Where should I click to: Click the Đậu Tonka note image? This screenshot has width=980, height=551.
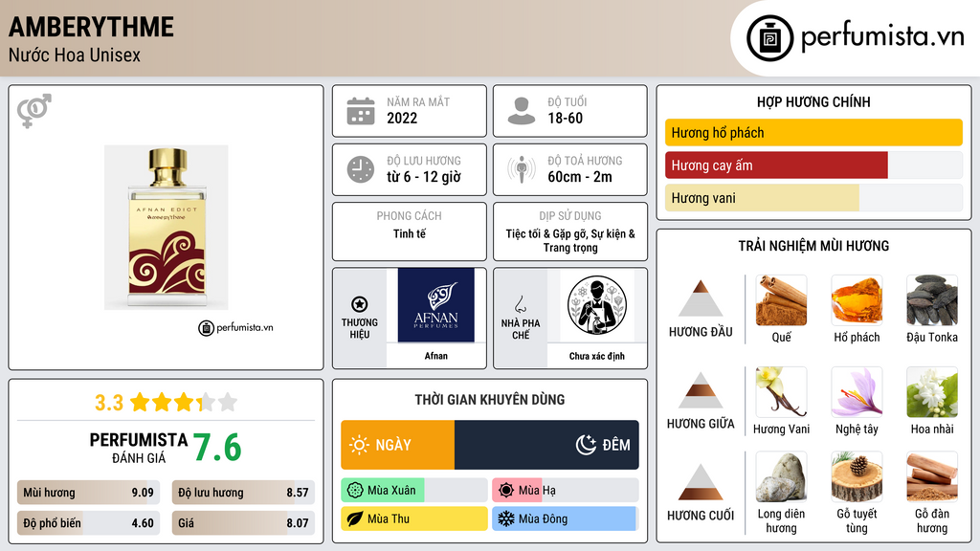932,300
